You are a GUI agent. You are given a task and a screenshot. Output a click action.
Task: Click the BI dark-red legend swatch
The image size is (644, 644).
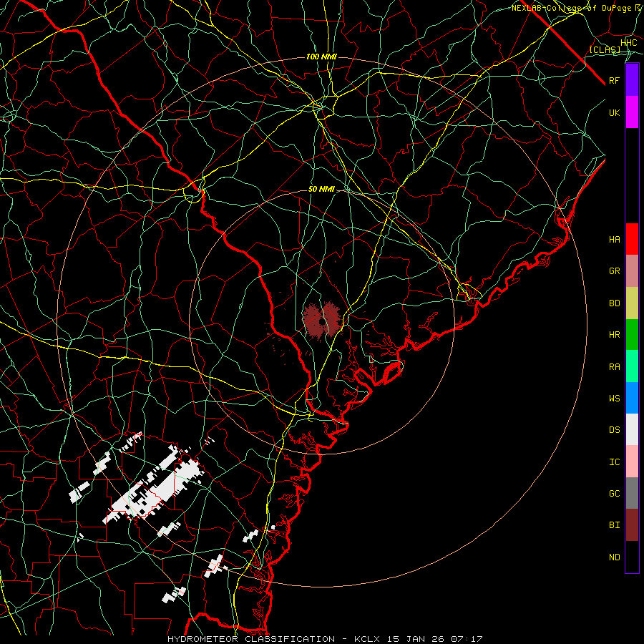tap(632, 525)
